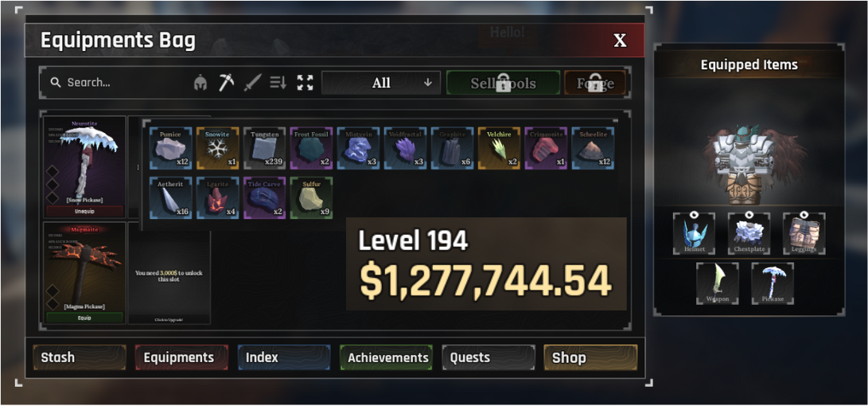Click the locked Sell Tools button

click(503, 83)
